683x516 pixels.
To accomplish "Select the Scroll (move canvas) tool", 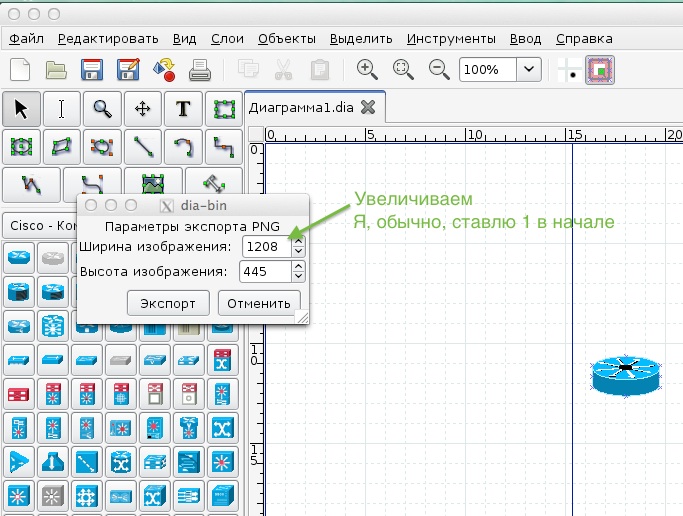I will (142, 109).
